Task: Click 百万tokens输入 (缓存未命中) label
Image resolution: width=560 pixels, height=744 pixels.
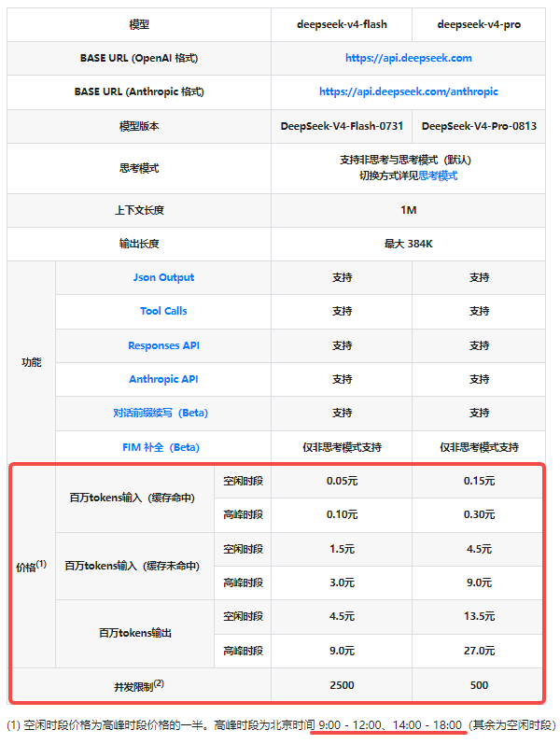Action: (x=132, y=566)
